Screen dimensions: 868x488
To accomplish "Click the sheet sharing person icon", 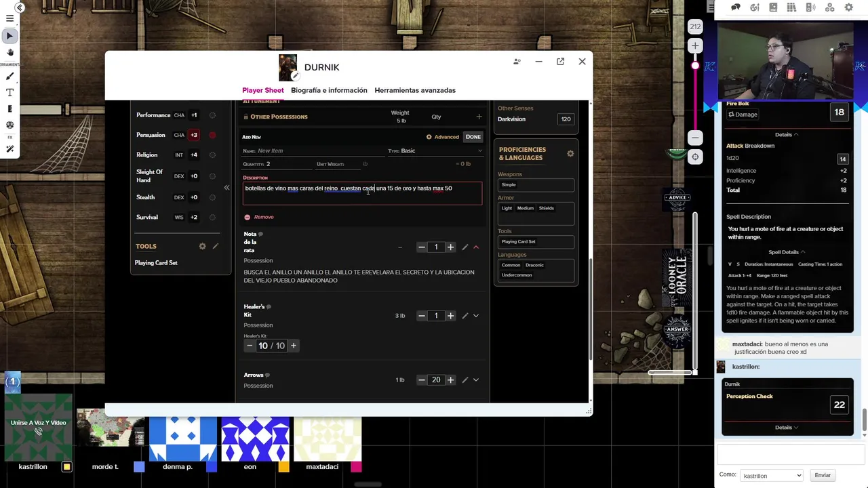I will pyautogui.click(x=517, y=62).
